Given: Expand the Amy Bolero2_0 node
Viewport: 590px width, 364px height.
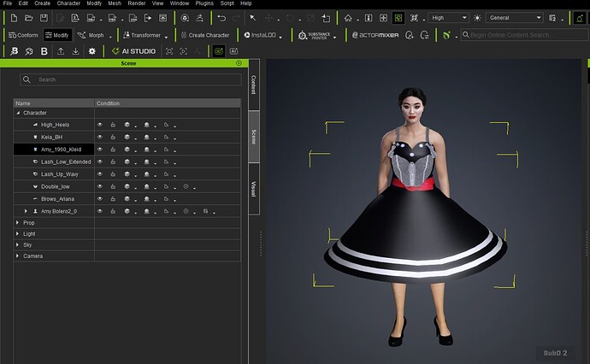Looking at the screenshot, I should click(x=26, y=211).
